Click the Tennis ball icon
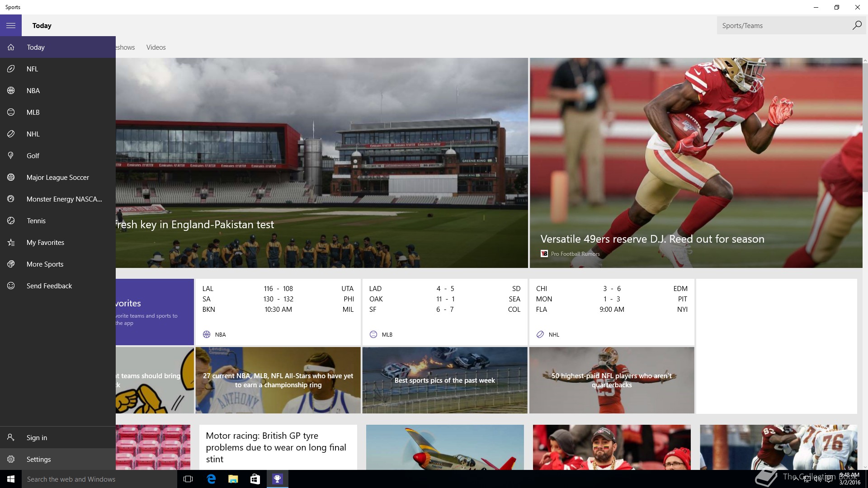Image resolution: width=868 pixels, height=488 pixels. click(x=11, y=221)
